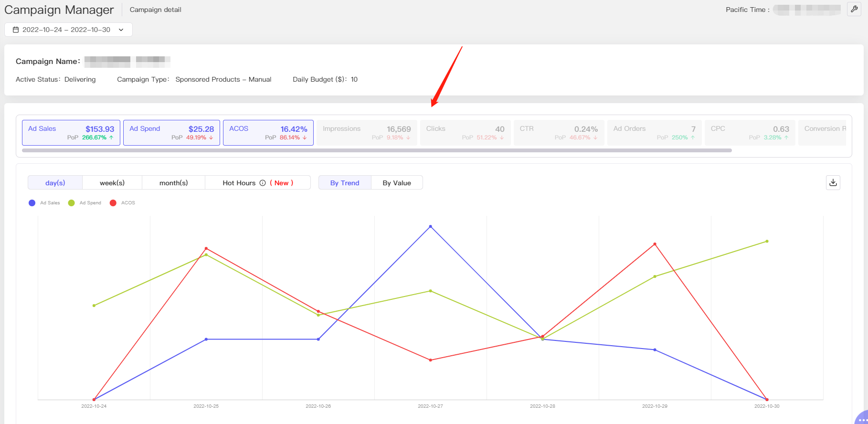Enable the CTR metric card
868x424 pixels.
click(x=559, y=133)
